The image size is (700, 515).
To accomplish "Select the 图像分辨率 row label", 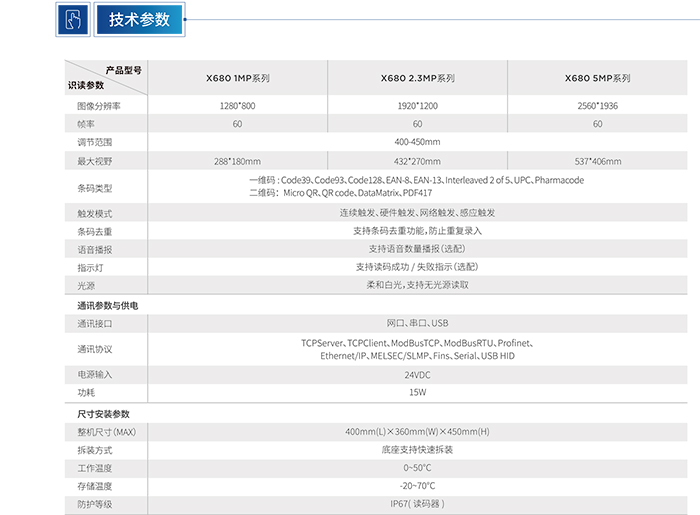I will click(99, 106).
